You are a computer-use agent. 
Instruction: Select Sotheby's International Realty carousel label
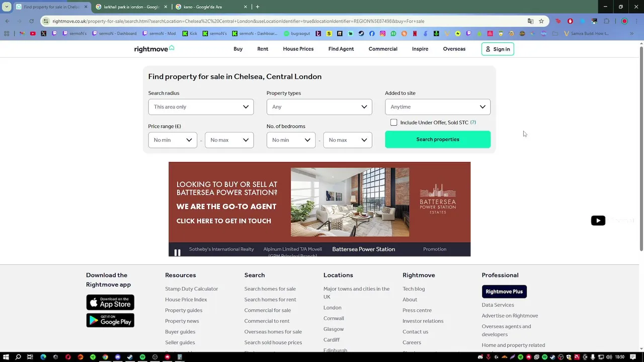(221, 249)
